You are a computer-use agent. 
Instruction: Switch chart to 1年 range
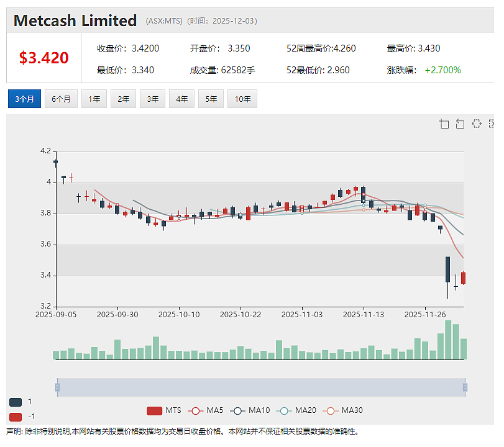coord(94,99)
